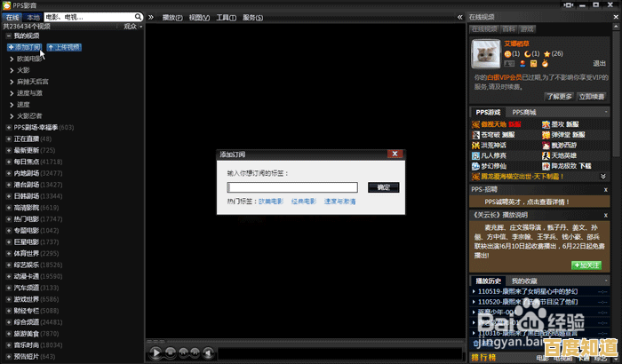The height and width of the screenshot is (364, 622).
Task: Expand the 正在直播 category
Action: pos(8,139)
